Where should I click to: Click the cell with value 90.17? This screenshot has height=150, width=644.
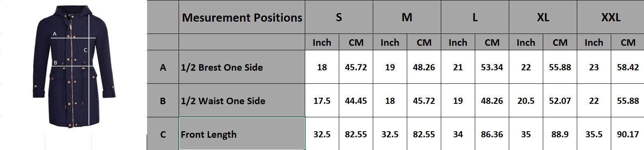pyautogui.click(x=628, y=134)
